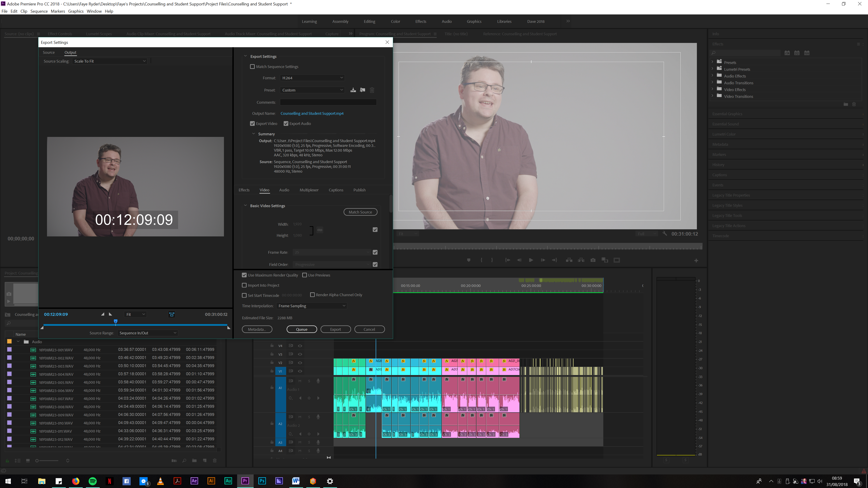
Task: Click the project panel thumbnail zoom slider
Action: point(37,461)
